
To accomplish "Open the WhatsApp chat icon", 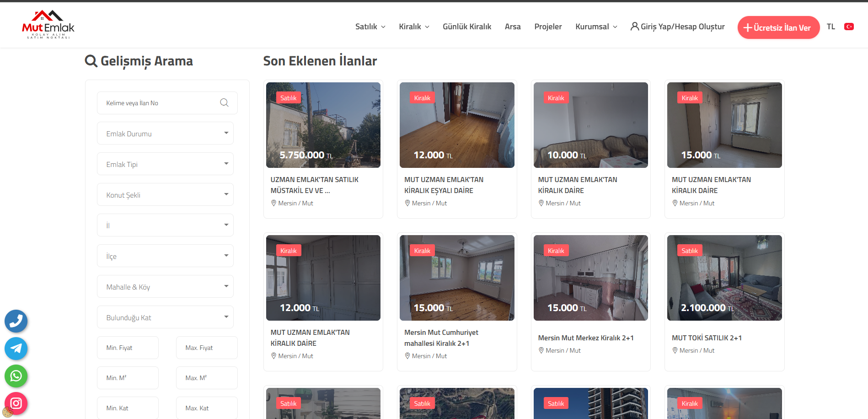I will click(x=16, y=376).
